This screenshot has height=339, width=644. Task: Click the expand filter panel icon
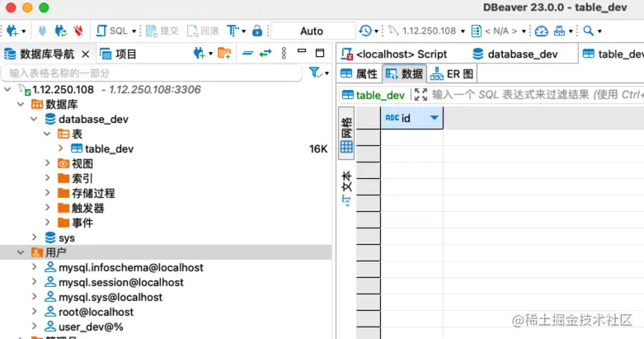coord(421,95)
